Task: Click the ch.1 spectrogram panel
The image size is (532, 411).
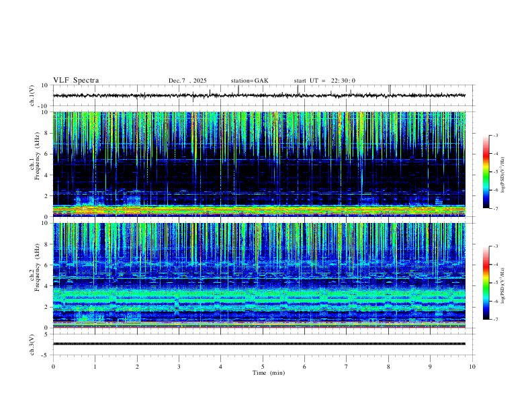Action: (259, 164)
